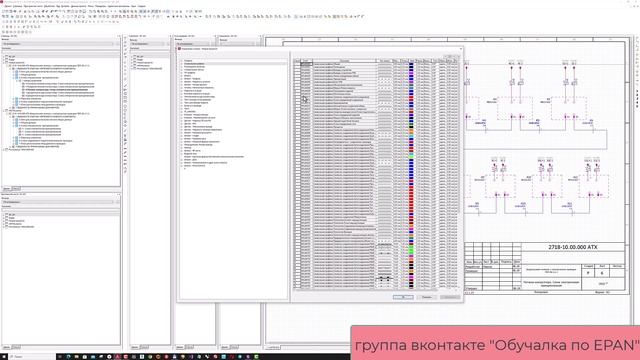Screen dimensions: 640x360
Task: Open the Окно menu
Action: click(x=133, y=7)
